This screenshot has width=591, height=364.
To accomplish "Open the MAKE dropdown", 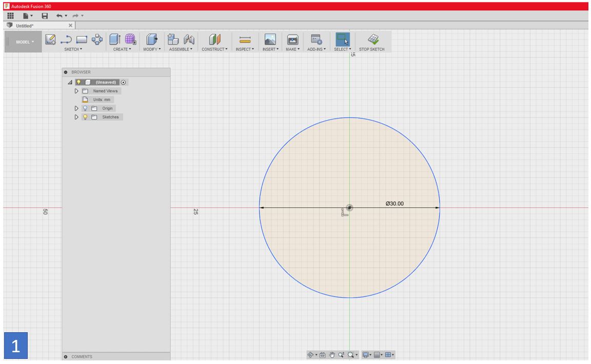I will click(x=292, y=49).
